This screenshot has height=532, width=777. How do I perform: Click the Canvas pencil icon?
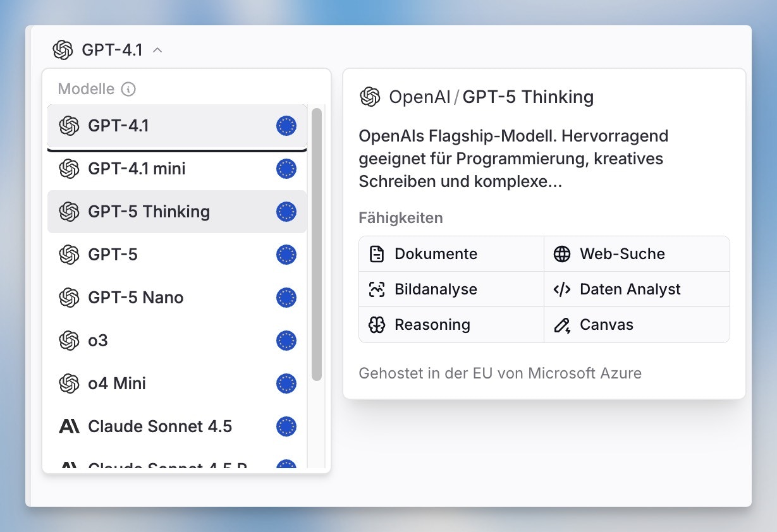tap(562, 325)
